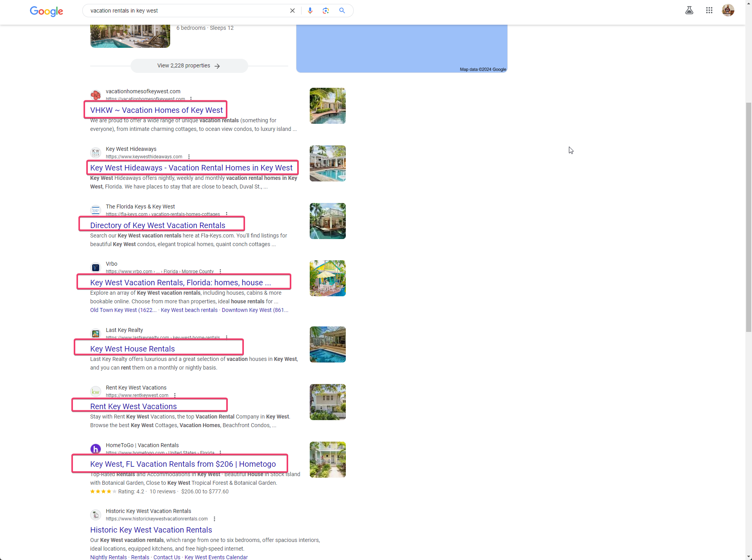The width and height of the screenshot is (752, 560).
Task: Click the VHKW result thumbnail image
Action: (328, 106)
